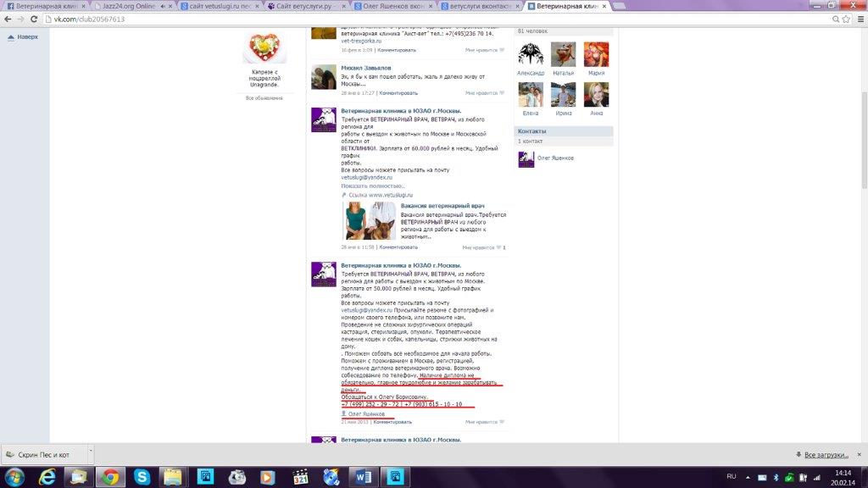
Task: Open the Windows Explorer folder taskbar icon
Action: 173,476
